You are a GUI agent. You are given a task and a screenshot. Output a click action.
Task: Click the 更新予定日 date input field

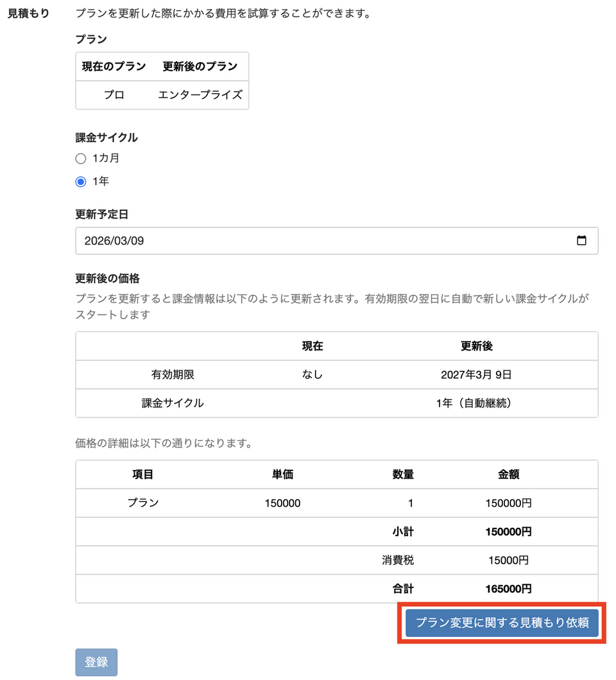[321, 241]
